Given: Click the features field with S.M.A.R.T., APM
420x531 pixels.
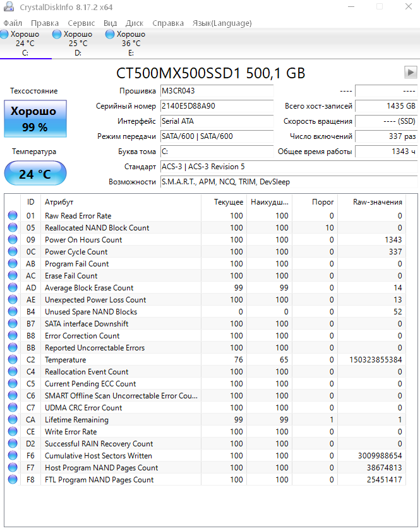Looking at the screenshot, I should coord(289,182).
